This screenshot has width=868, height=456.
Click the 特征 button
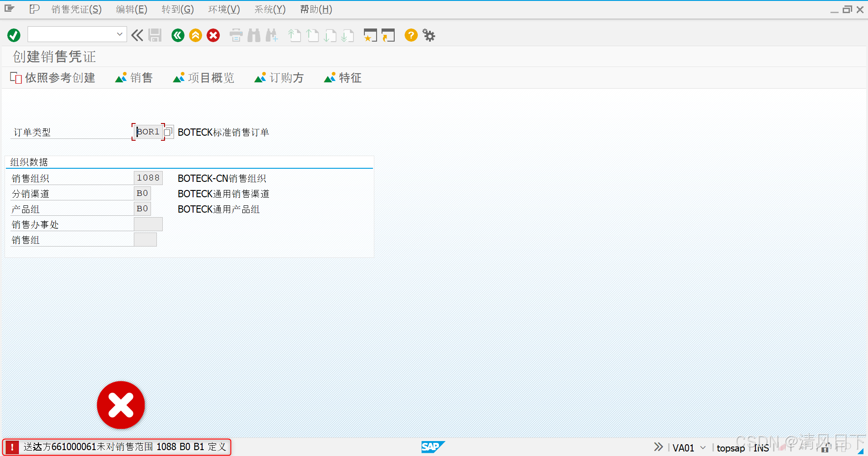[x=343, y=78]
